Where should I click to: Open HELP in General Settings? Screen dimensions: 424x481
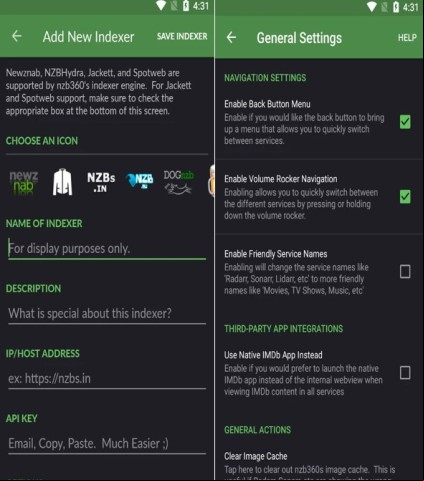pyautogui.click(x=407, y=38)
